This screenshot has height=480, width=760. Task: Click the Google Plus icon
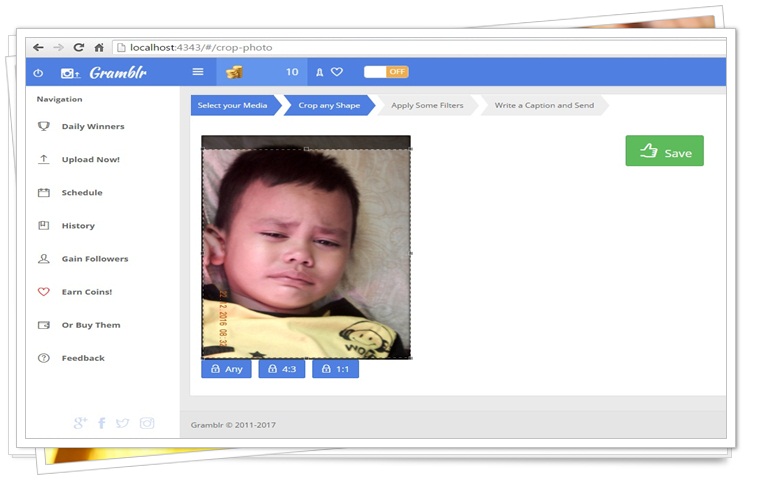(80, 423)
